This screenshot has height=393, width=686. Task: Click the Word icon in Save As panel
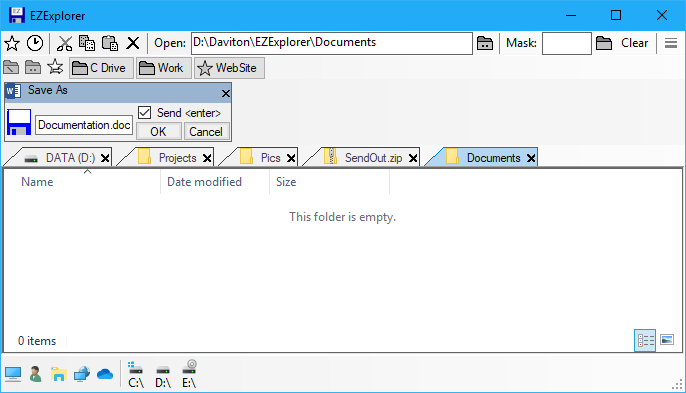pos(13,91)
